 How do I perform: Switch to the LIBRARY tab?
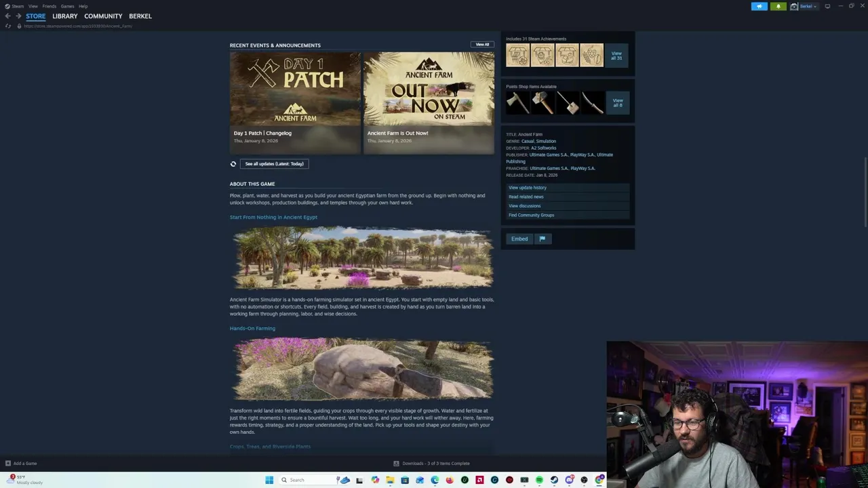click(65, 16)
